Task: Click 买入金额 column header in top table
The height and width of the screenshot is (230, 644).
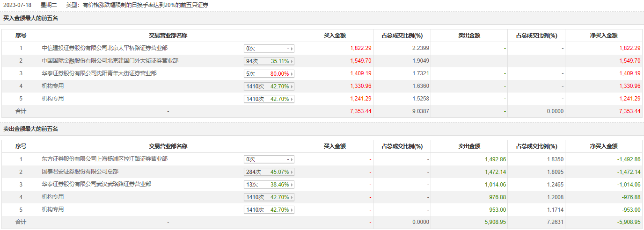Action: [335, 36]
